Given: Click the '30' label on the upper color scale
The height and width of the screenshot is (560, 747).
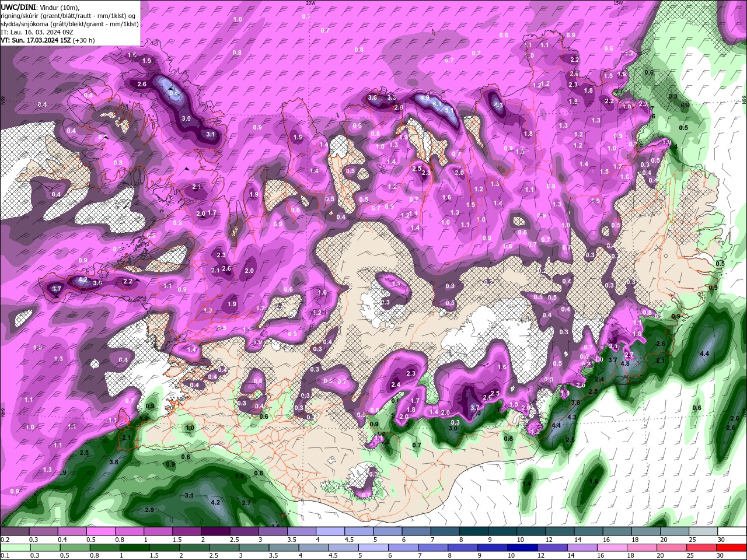Looking at the screenshot, I should (721, 540).
